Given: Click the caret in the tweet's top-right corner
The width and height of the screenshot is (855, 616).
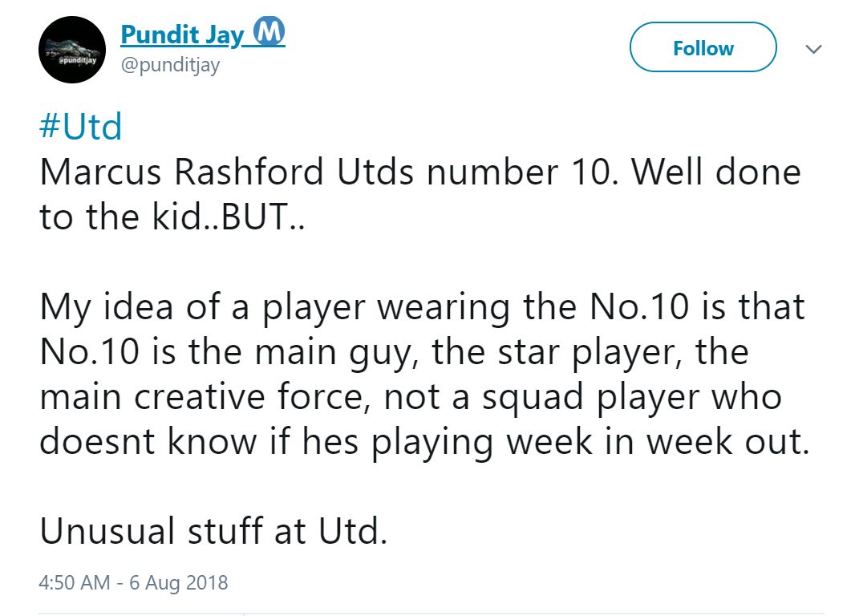Looking at the screenshot, I should click(x=813, y=48).
